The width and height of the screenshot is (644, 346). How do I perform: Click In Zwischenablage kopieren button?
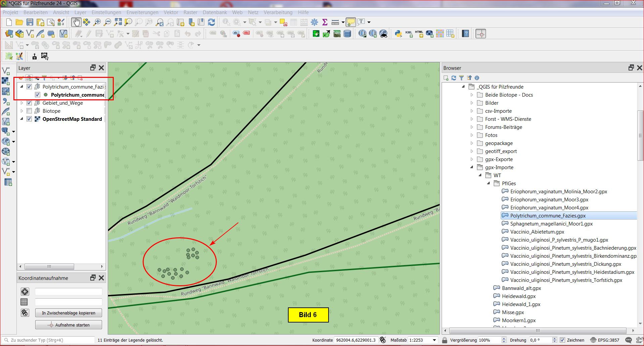(x=68, y=313)
